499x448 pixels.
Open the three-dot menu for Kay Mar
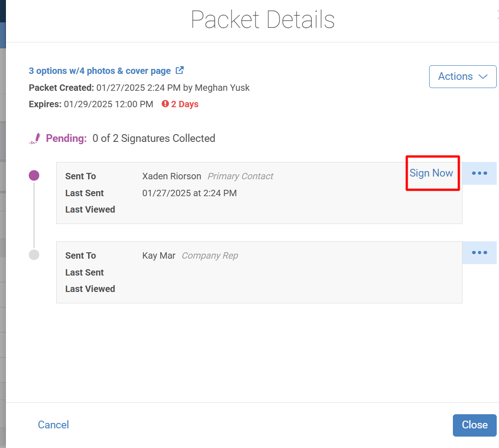[479, 253]
